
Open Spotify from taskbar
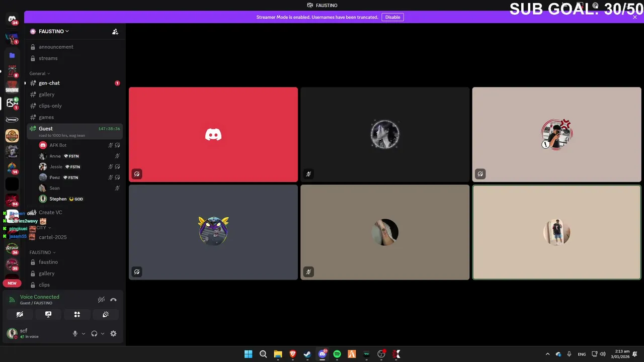[337, 354]
